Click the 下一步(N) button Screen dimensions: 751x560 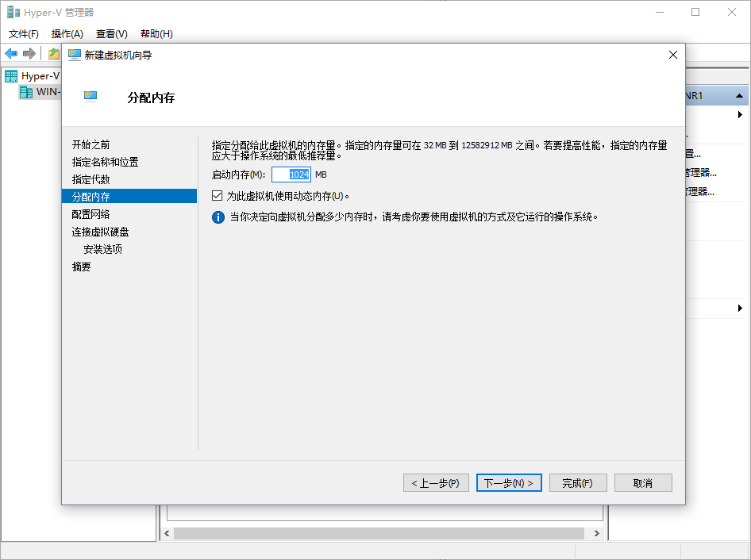point(509,483)
